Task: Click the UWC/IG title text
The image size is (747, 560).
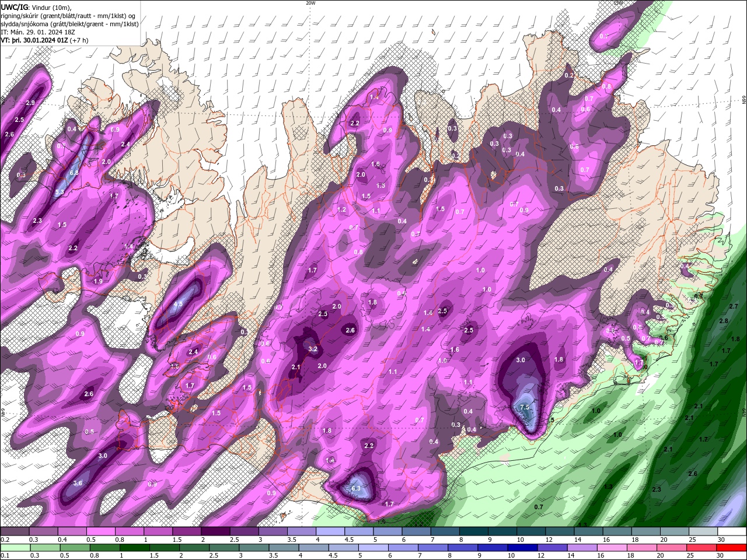Action: (x=13, y=7)
